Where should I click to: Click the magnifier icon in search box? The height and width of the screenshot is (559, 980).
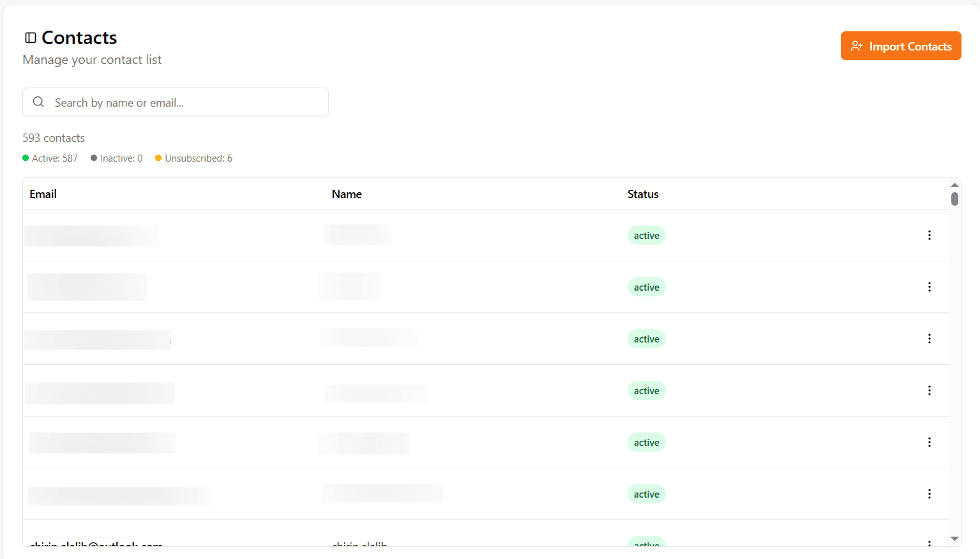(x=38, y=102)
